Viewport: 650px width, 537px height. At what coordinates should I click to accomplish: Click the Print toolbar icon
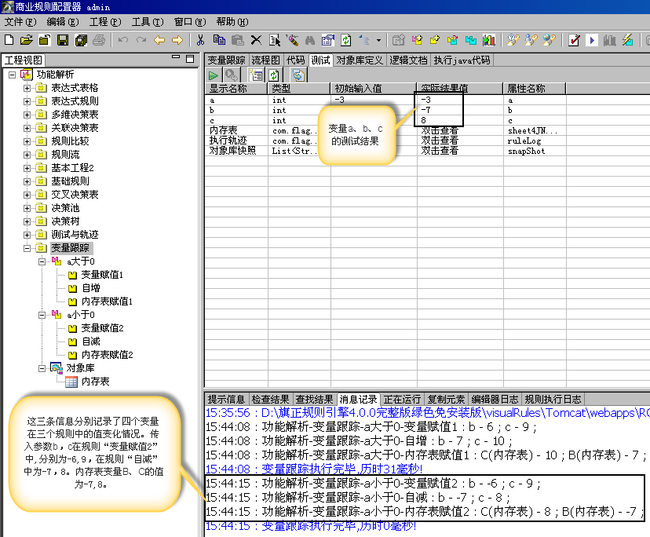coord(99,40)
